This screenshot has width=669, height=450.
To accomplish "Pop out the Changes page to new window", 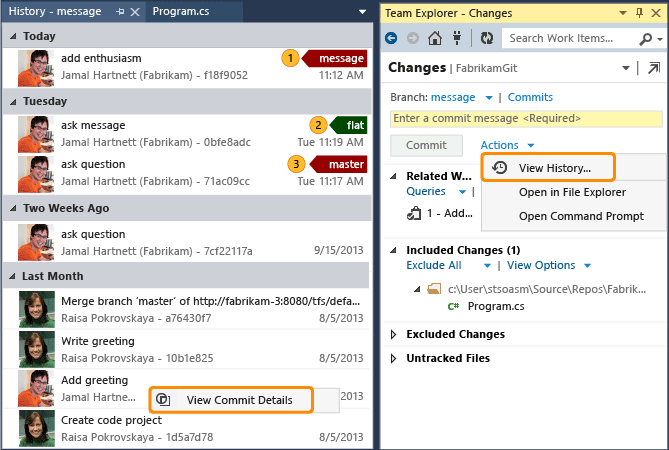I will 653,68.
